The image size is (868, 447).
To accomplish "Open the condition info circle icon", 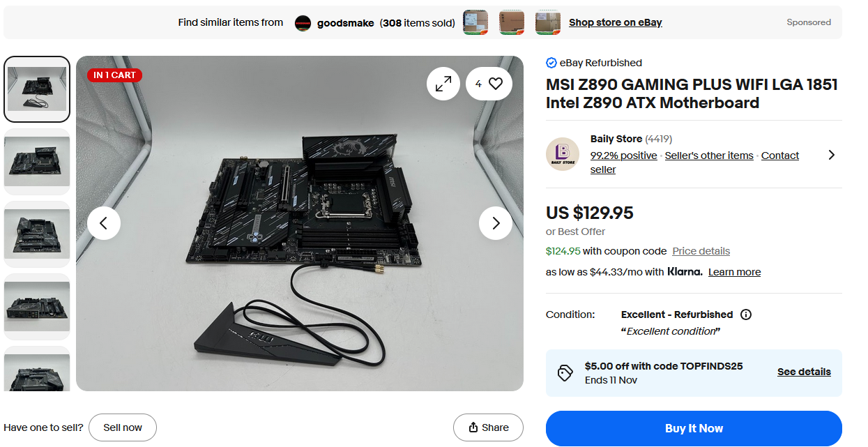I will click(746, 315).
